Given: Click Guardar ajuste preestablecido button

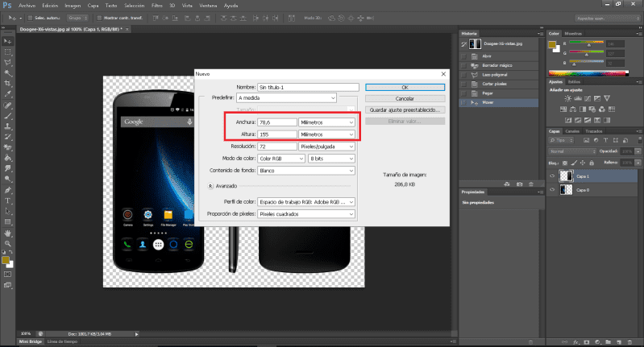Looking at the screenshot, I should pyautogui.click(x=405, y=110).
